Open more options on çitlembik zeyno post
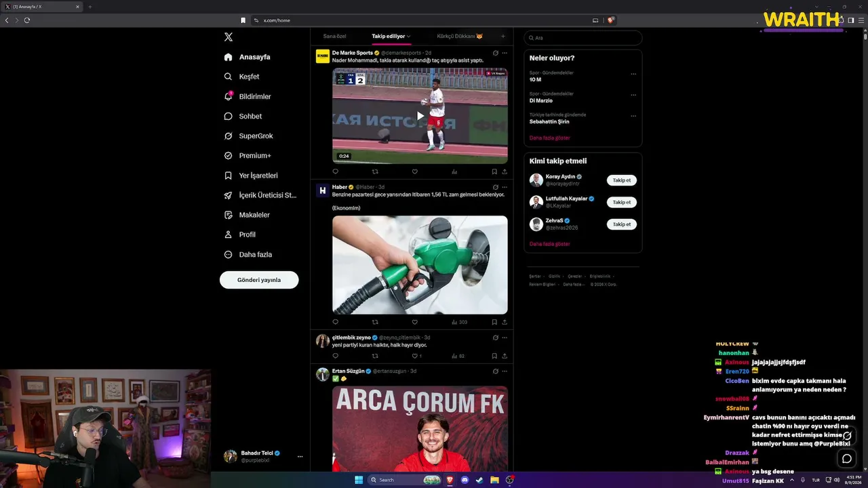The image size is (868, 488). [505, 338]
